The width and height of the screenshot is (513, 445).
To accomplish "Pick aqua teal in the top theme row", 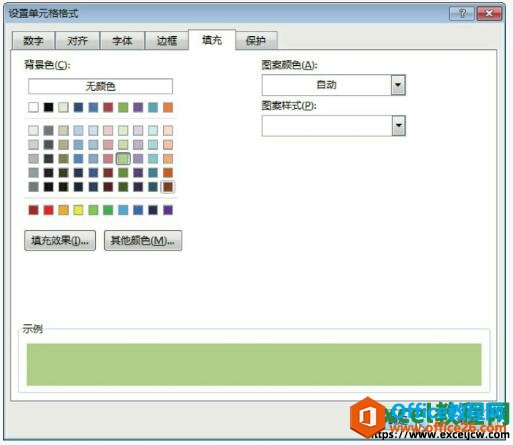I will [153, 107].
